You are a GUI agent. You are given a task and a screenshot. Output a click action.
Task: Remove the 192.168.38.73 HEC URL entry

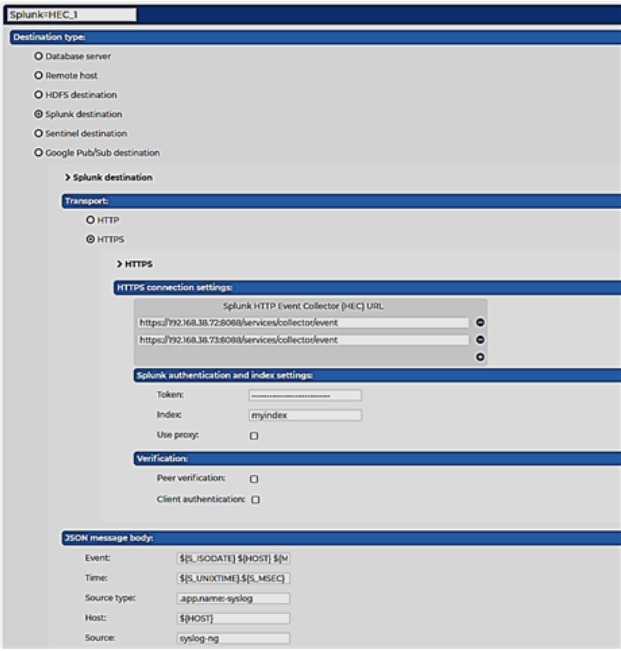point(480,340)
